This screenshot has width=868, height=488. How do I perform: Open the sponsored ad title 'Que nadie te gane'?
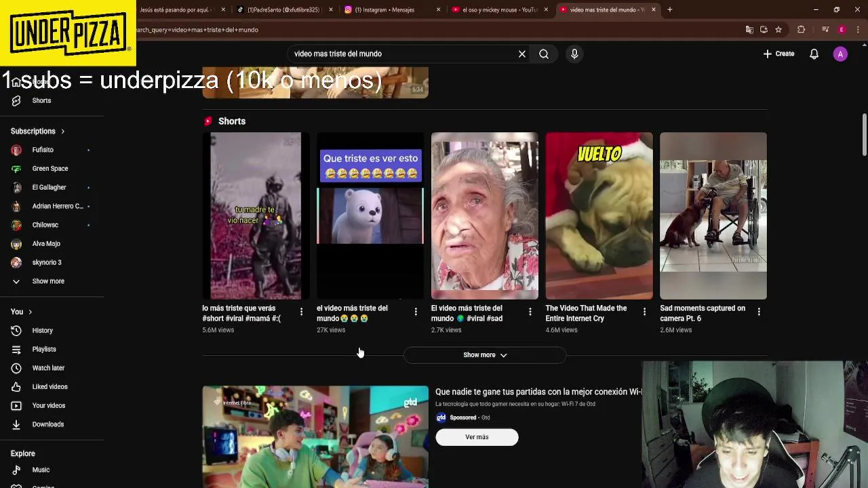[538, 392]
